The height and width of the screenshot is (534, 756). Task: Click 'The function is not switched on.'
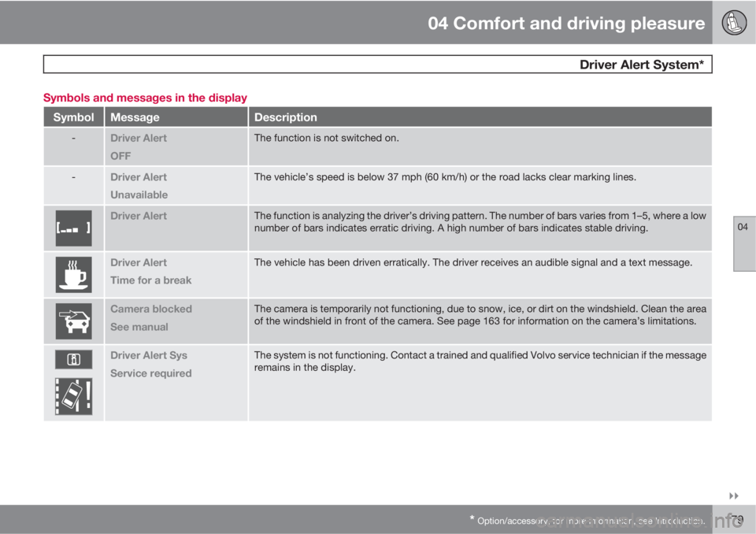pyautogui.click(x=326, y=138)
